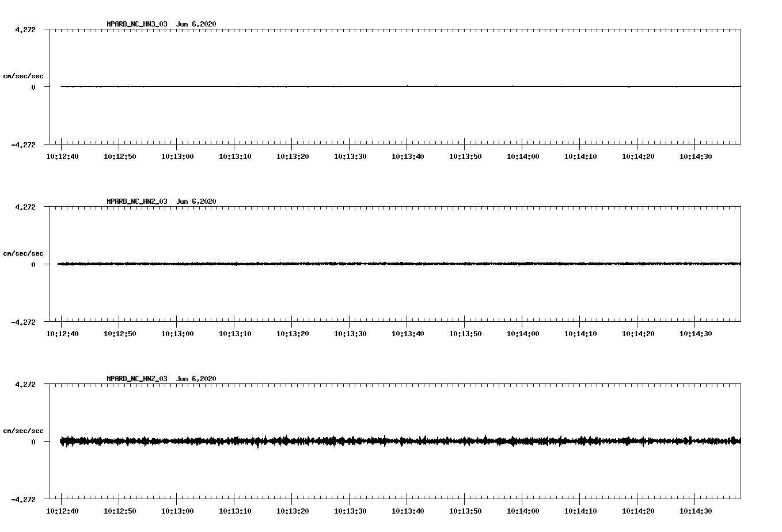Select the -4.272 lower limit on HN2 plot

point(23,322)
